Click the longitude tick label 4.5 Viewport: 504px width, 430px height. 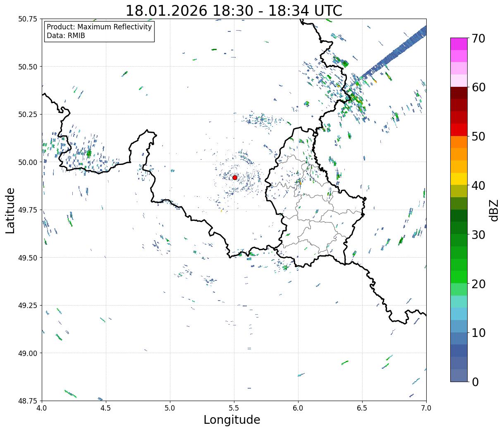(106, 408)
